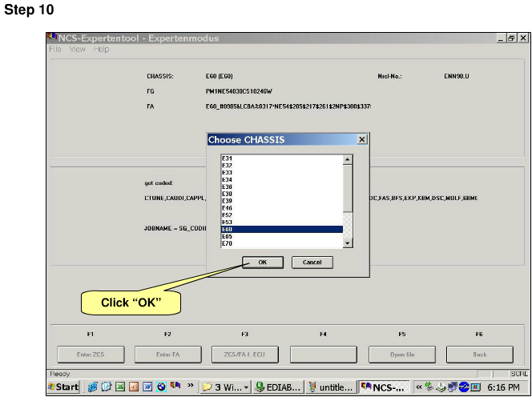Viewport: 532px width, 397px height.
Task: Select the highlighted E60 chassis entry
Action: pos(282,230)
